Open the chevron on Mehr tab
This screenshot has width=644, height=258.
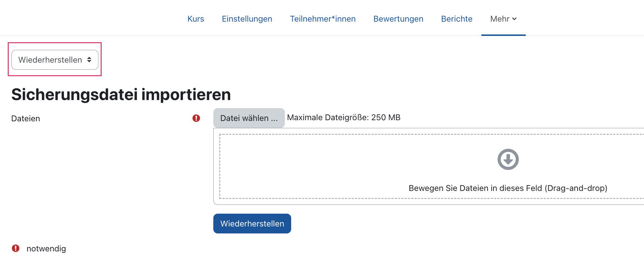(x=515, y=19)
